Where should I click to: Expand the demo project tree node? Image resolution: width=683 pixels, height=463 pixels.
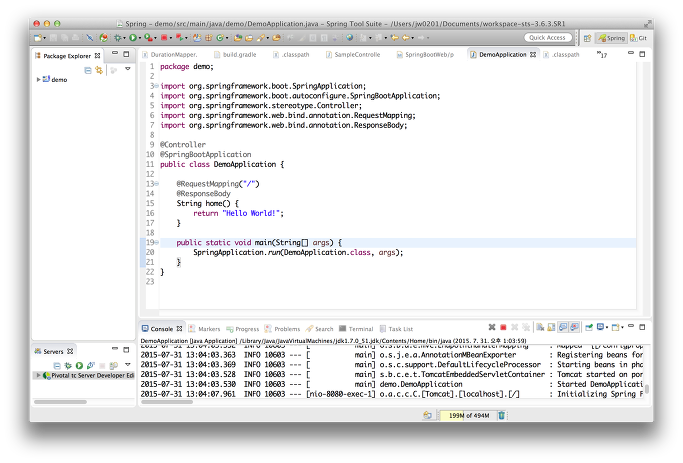[38, 80]
